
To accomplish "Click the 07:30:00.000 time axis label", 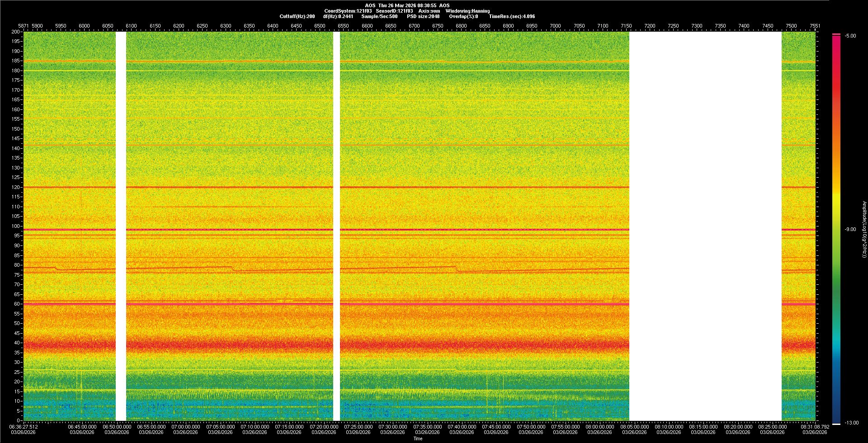I will click(392, 426).
